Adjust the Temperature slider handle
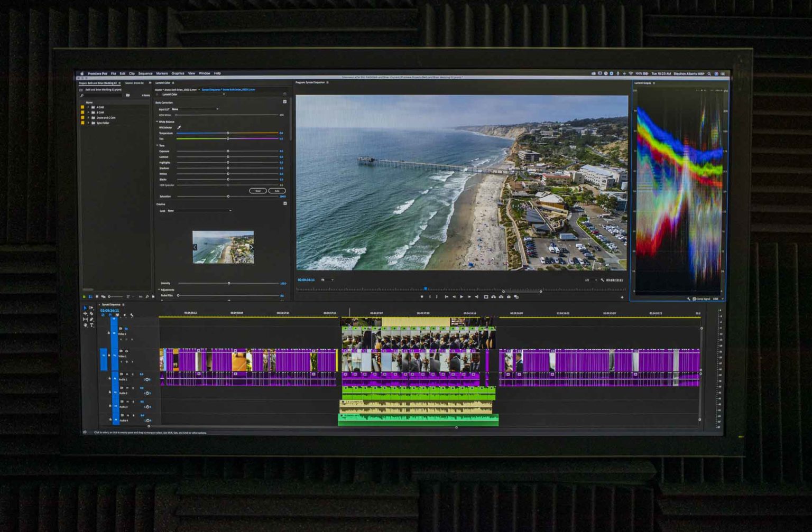The width and height of the screenshot is (812, 532). (228, 133)
